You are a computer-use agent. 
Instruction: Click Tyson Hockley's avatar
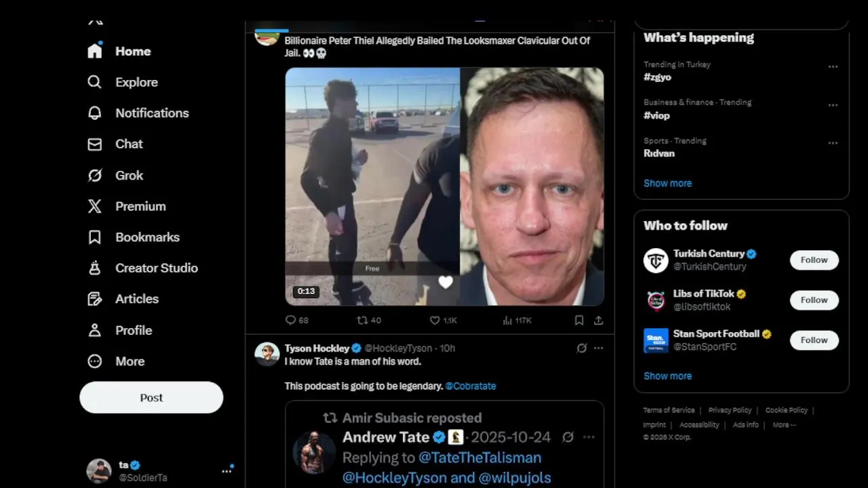point(267,354)
